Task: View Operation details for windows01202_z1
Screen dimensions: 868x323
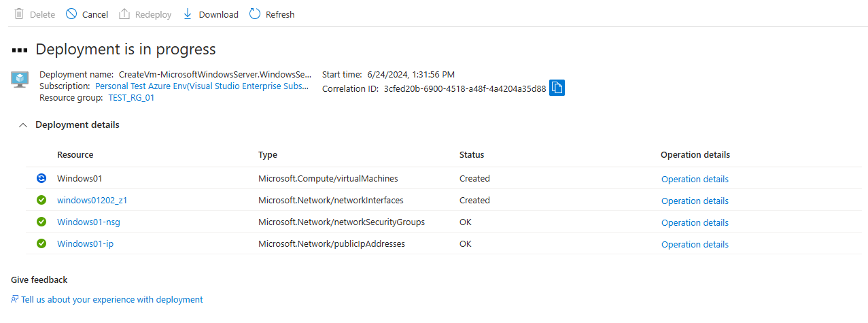Action: click(695, 201)
